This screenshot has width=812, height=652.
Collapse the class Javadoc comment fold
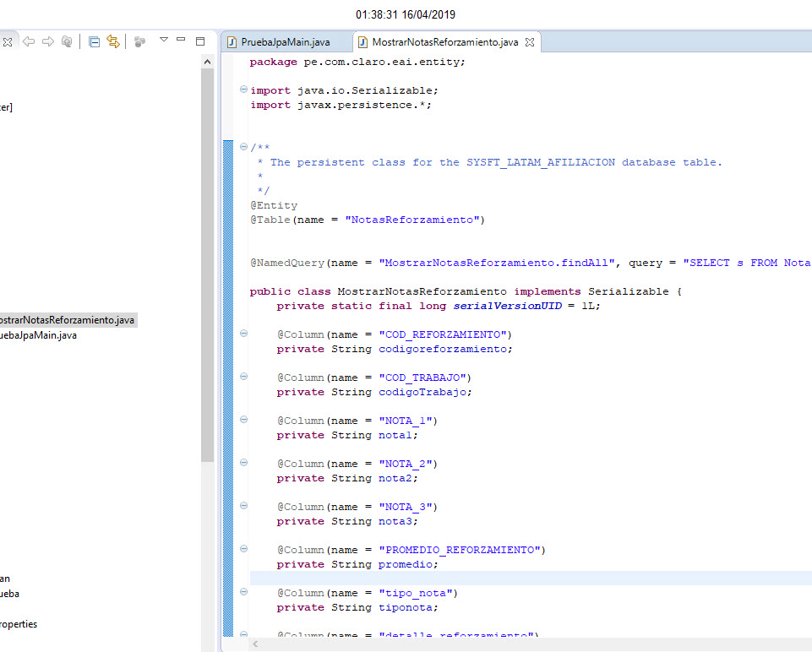(242, 147)
